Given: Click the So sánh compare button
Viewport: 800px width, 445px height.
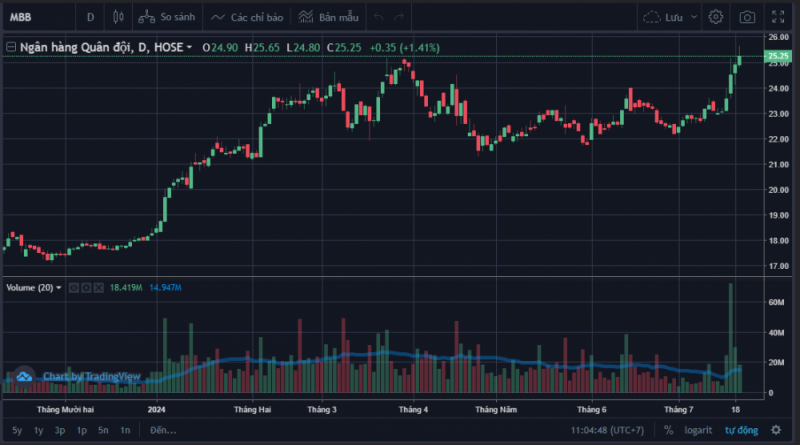Looking at the screenshot, I should [166, 17].
